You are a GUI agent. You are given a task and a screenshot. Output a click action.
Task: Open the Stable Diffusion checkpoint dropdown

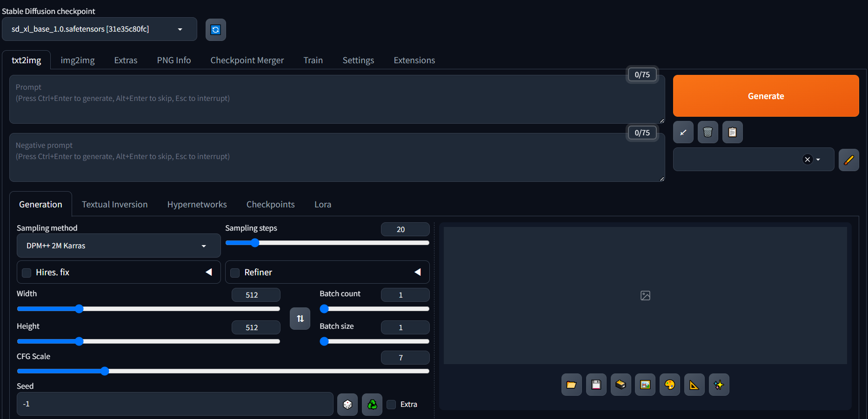(100, 29)
